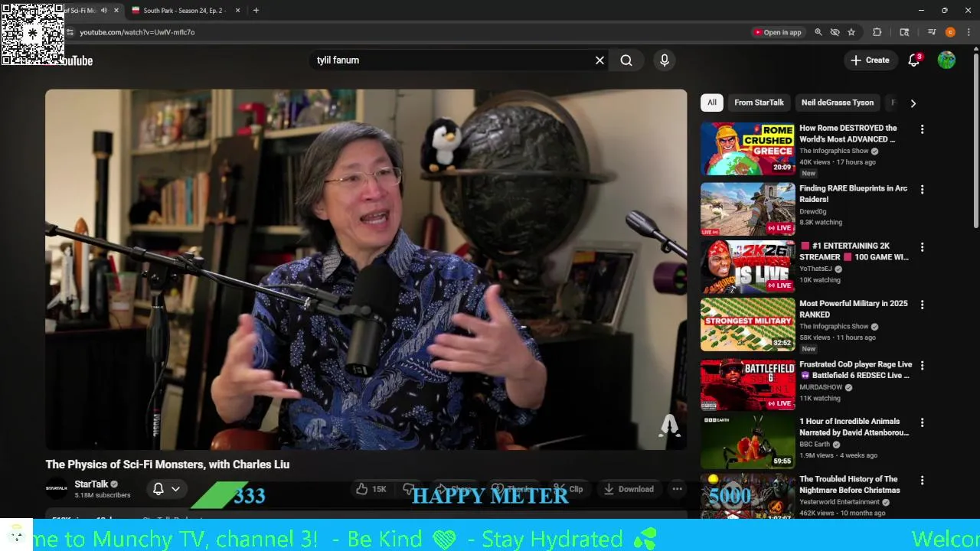Image resolution: width=980 pixels, height=551 pixels.
Task: Open Most Powerful Military in 2025 title
Action: tap(854, 309)
